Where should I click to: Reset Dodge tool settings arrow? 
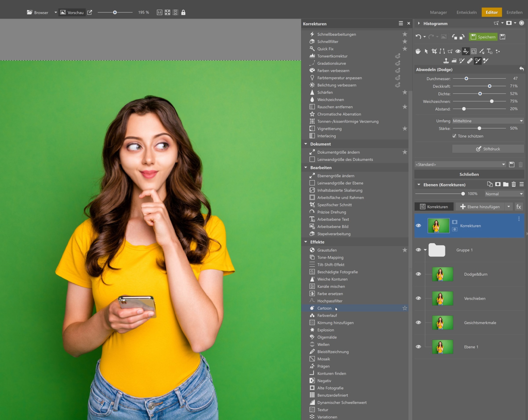(521, 69)
